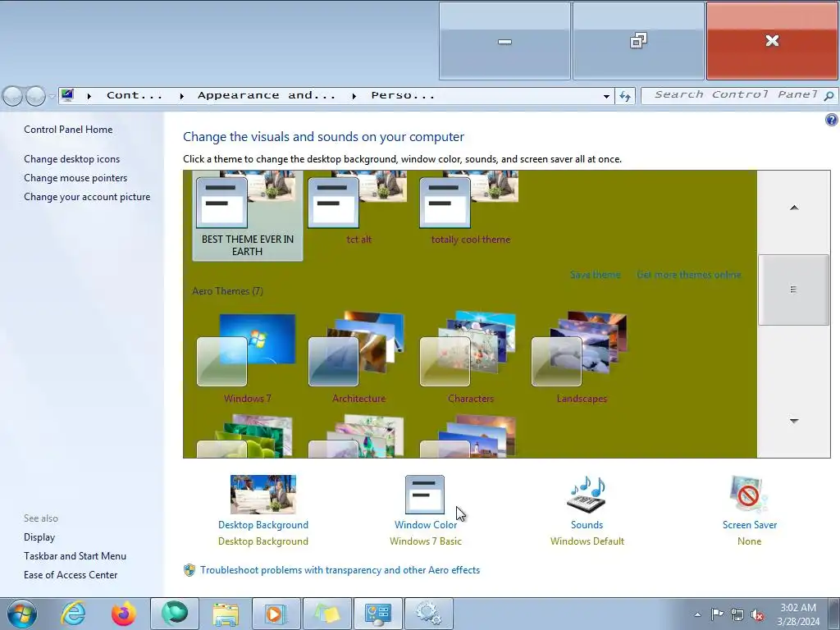Click the Action Center flag tray icon

(717, 614)
